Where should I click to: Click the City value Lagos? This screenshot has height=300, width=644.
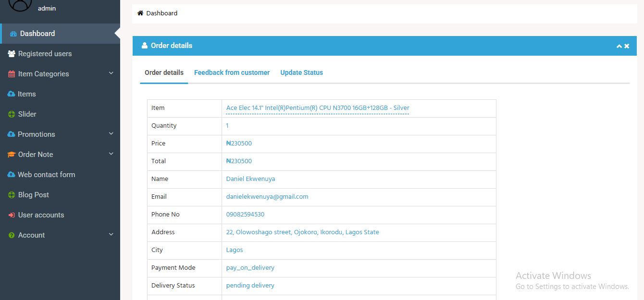235,250
